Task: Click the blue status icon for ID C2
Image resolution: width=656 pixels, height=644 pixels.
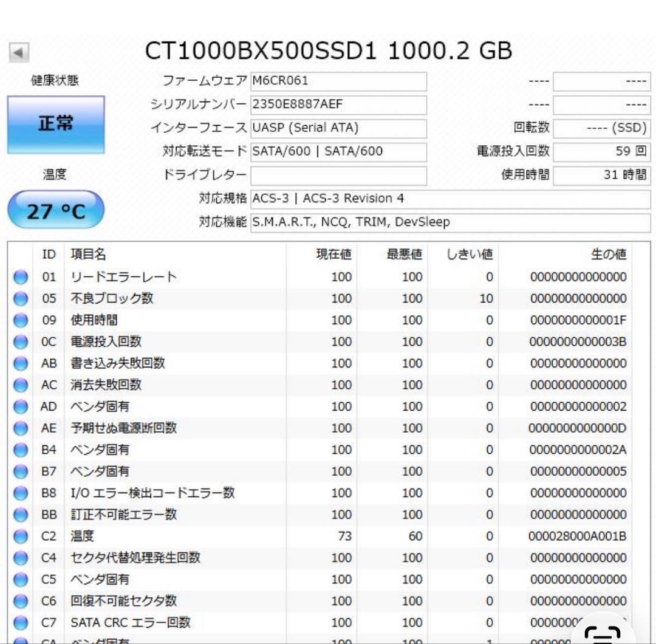Action: click(21, 536)
